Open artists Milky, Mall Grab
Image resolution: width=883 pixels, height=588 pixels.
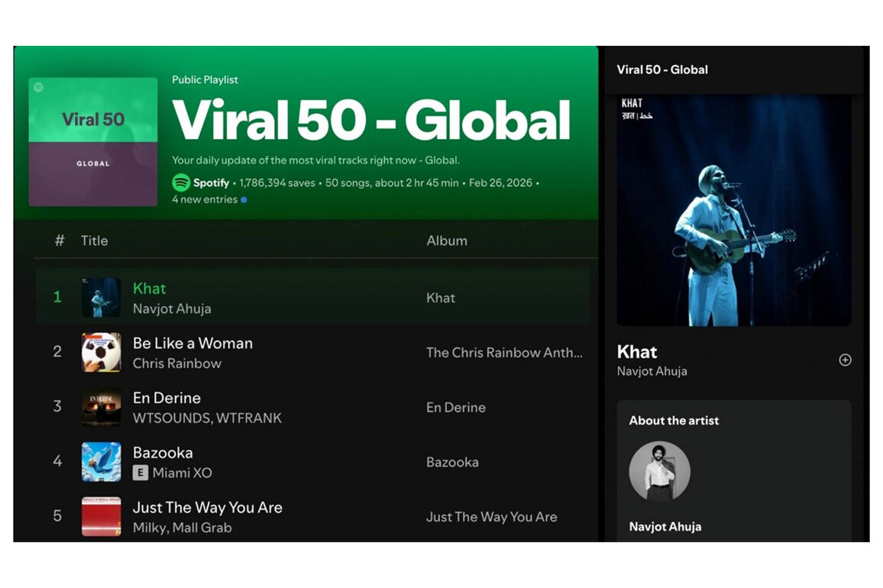[x=182, y=527]
